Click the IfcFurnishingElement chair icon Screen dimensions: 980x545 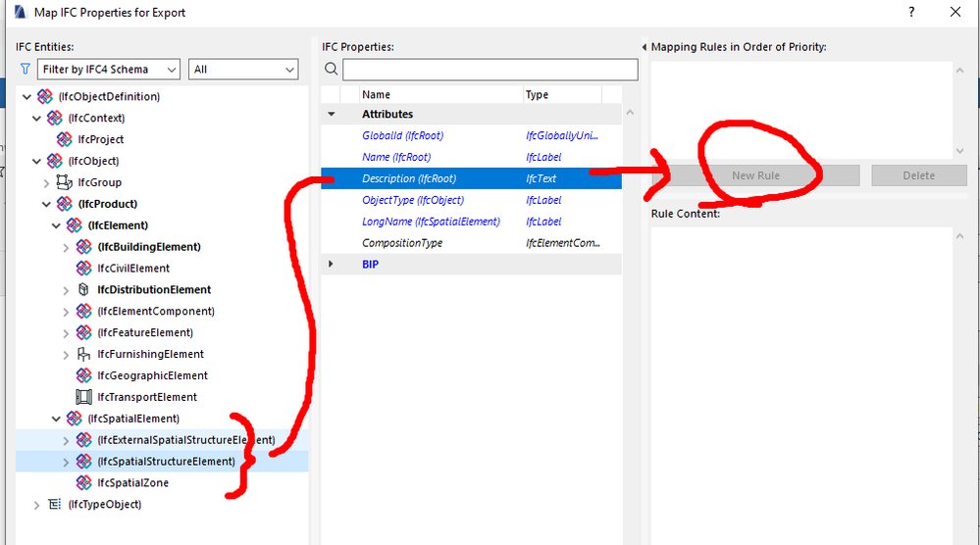coord(83,354)
